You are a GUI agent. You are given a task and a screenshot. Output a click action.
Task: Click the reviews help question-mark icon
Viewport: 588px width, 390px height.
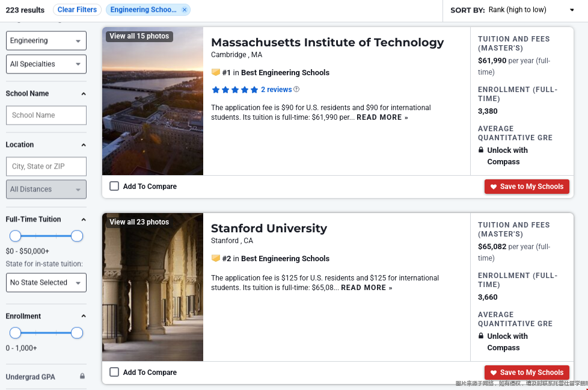296,89
